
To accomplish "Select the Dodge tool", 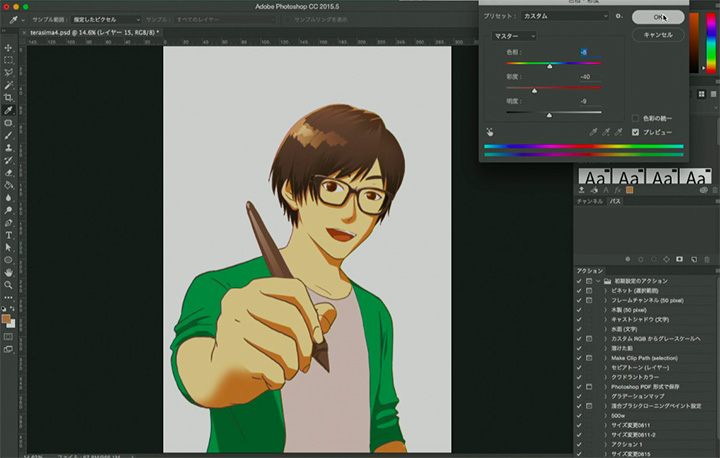I will click(8, 210).
